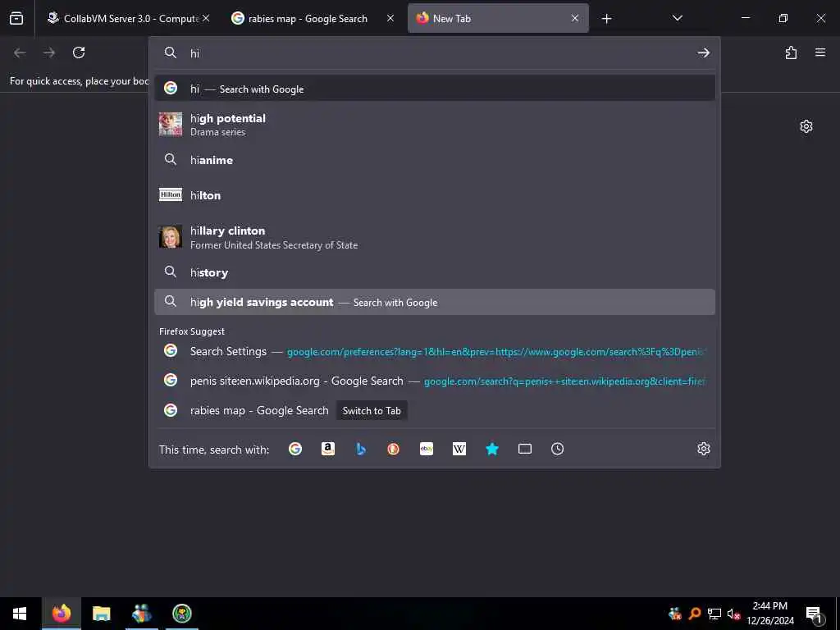Image resolution: width=840 pixels, height=630 pixels.
Task: Open Firefox View button in tab strip
Action: point(16,18)
